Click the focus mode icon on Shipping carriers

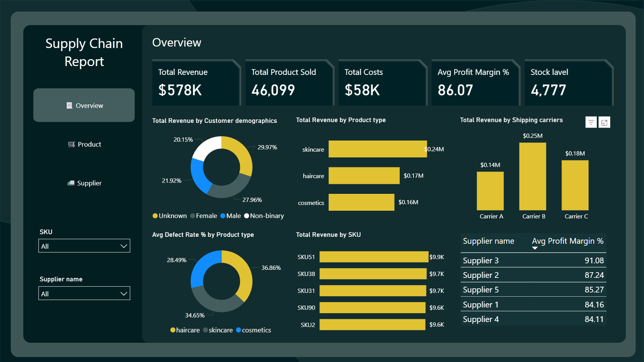pyautogui.click(x=604, y=122)
